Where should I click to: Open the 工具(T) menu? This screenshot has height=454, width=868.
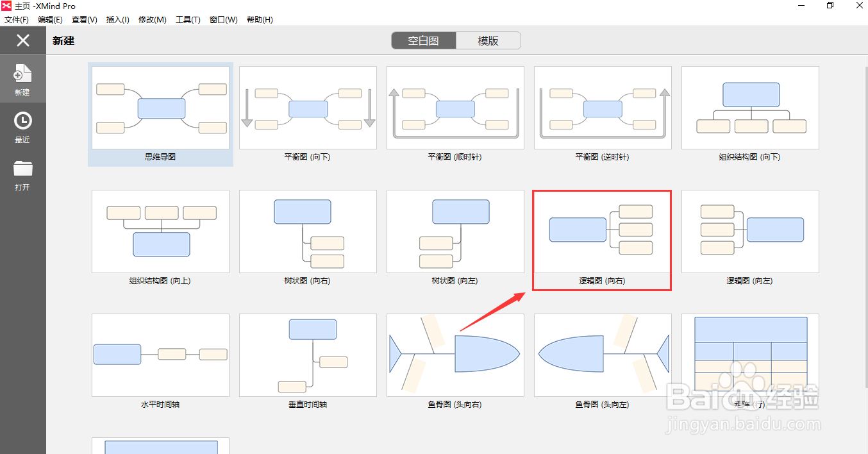tap(188, 19)
